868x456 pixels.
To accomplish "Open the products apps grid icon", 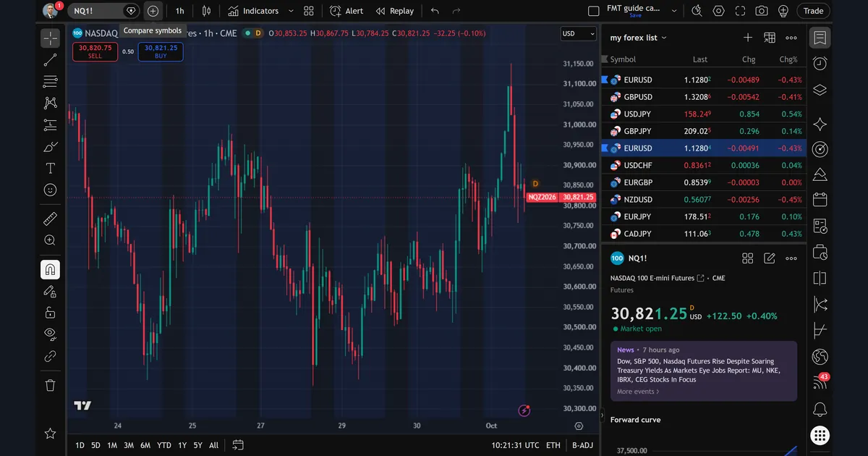I will [820, 435].
